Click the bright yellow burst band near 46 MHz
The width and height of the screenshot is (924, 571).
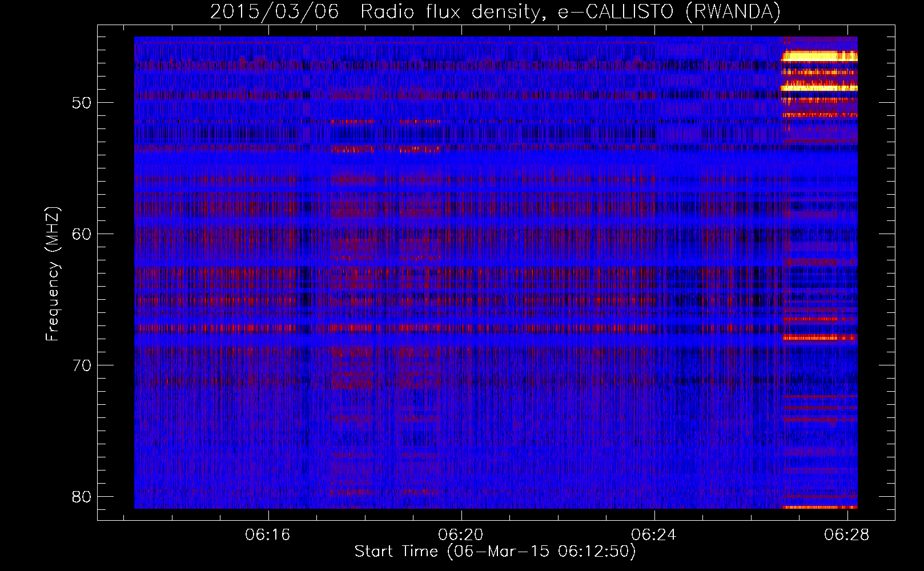[819, 56]
